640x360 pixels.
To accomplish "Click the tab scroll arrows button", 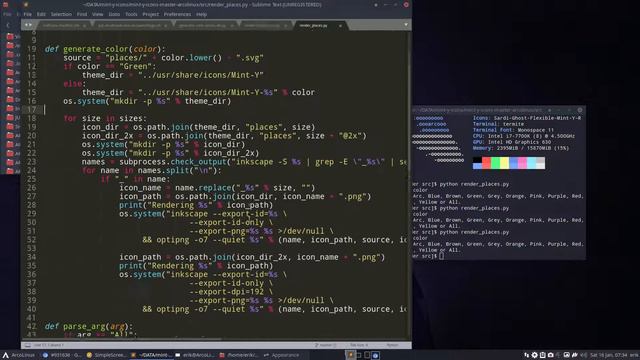I will tap(28, 25).
